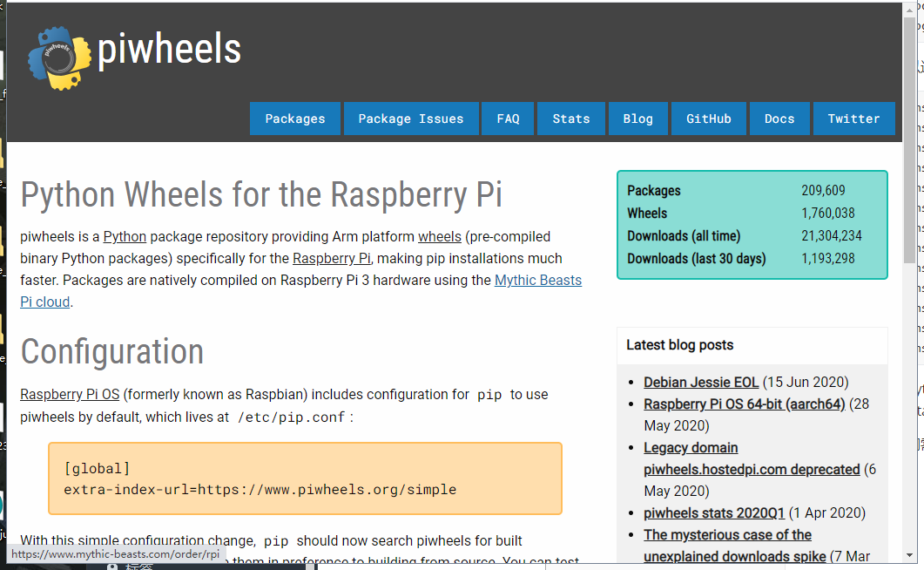924x570 pixels.
Task: Open the Packages navigation tab
Action: [x=295, y=119]
